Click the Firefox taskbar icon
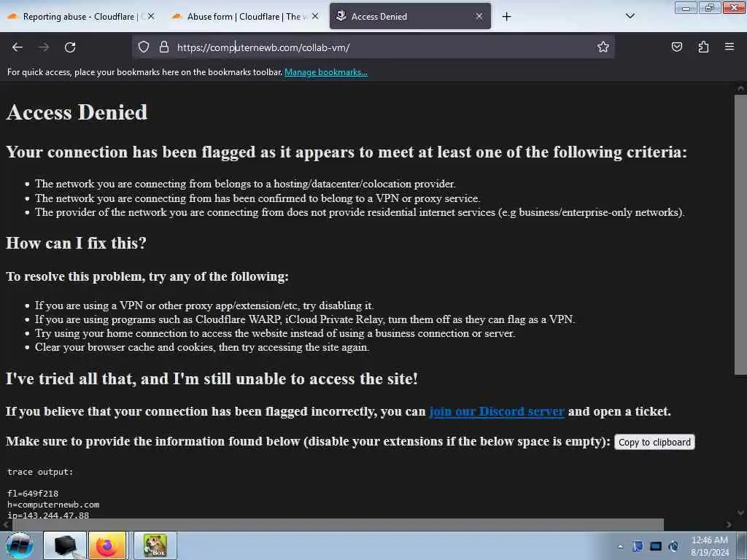 (x=107, y=545)
